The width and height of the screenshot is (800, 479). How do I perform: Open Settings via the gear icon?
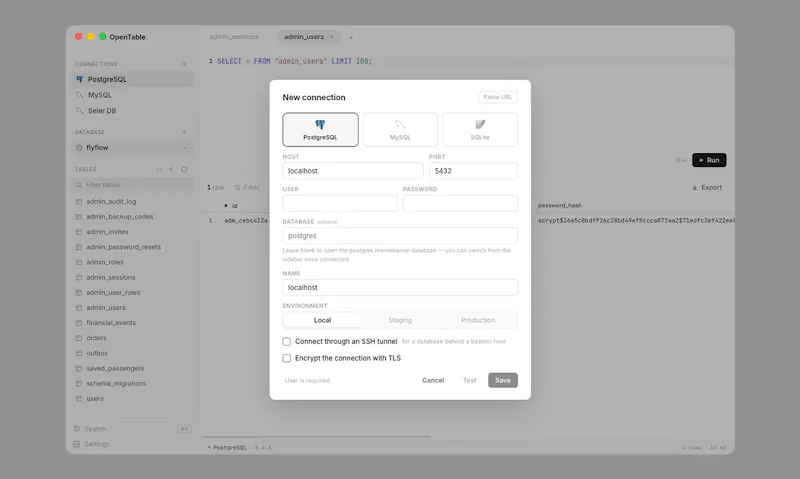77,444
